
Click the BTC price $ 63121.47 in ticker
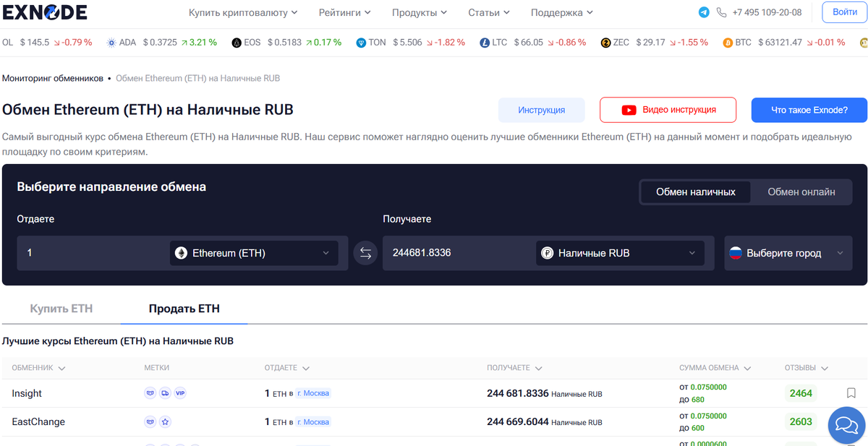pos(780,43)
